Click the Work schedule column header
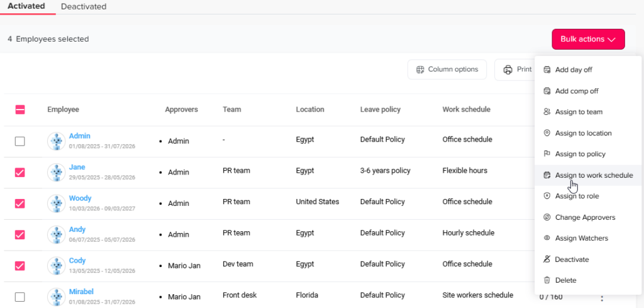 466,110
